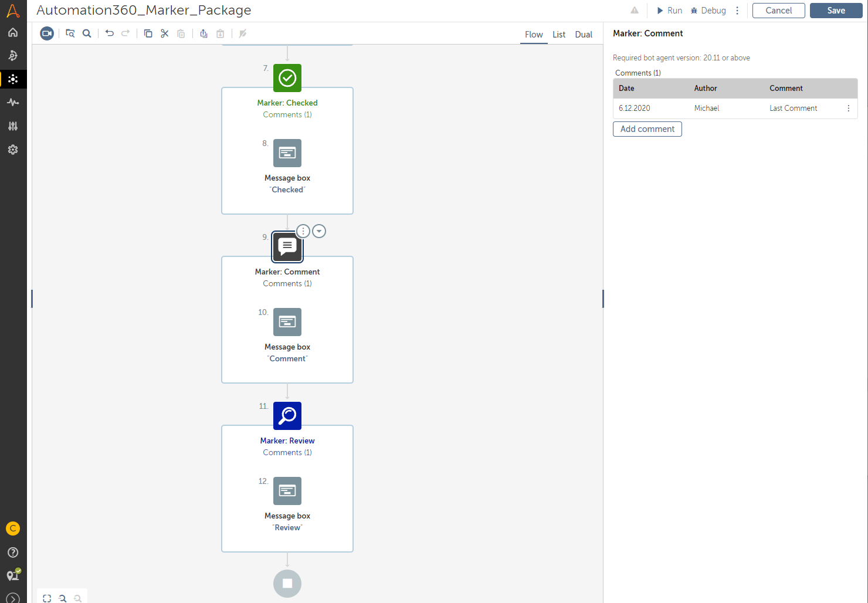Image resolution: width=868 pixels, height=603 pixels.
Task: Undo the last action
Action: (x=110, y=33)
